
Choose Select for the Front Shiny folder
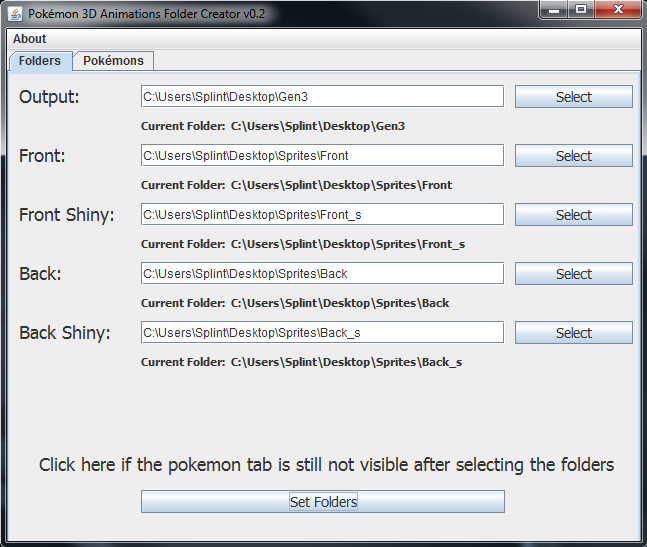[573, 215]
